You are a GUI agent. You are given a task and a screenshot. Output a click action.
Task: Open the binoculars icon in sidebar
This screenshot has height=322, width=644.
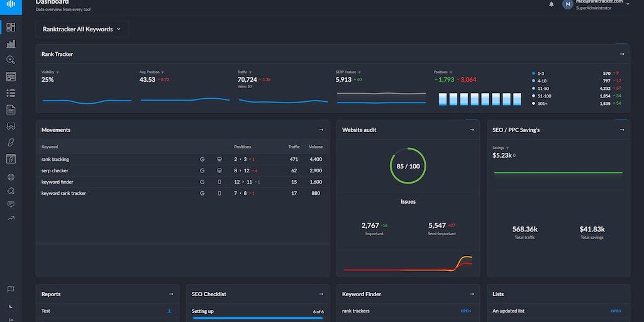(x=11, y=126)
